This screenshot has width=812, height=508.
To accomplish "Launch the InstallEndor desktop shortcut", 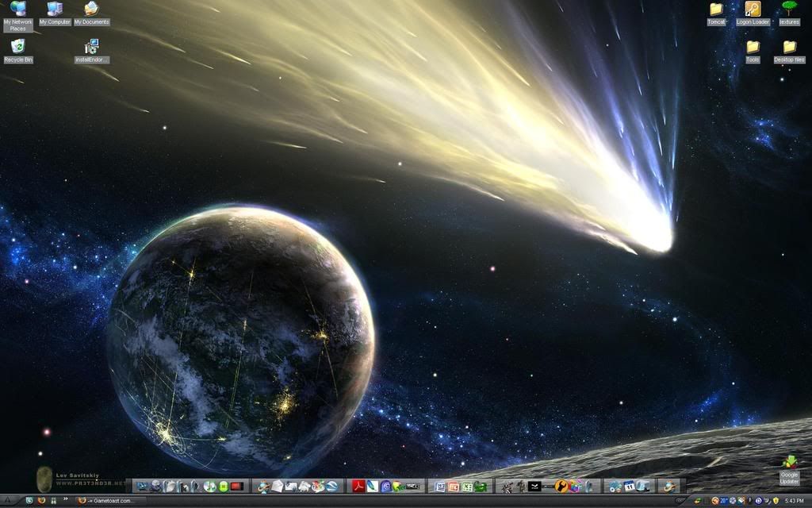I will [91, 51].
